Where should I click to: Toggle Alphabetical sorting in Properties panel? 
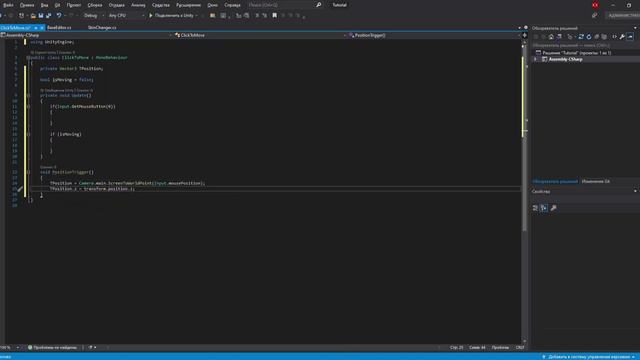coord(544,208)
